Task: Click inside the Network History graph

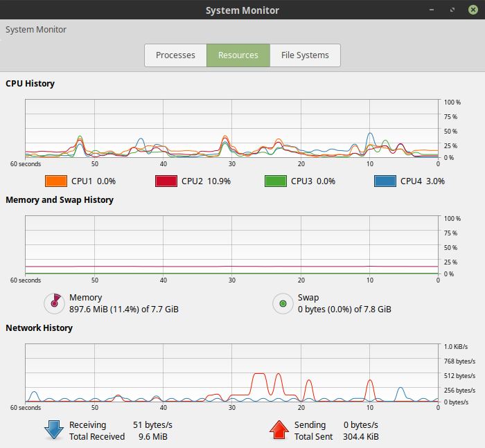Action: point(232,373)
